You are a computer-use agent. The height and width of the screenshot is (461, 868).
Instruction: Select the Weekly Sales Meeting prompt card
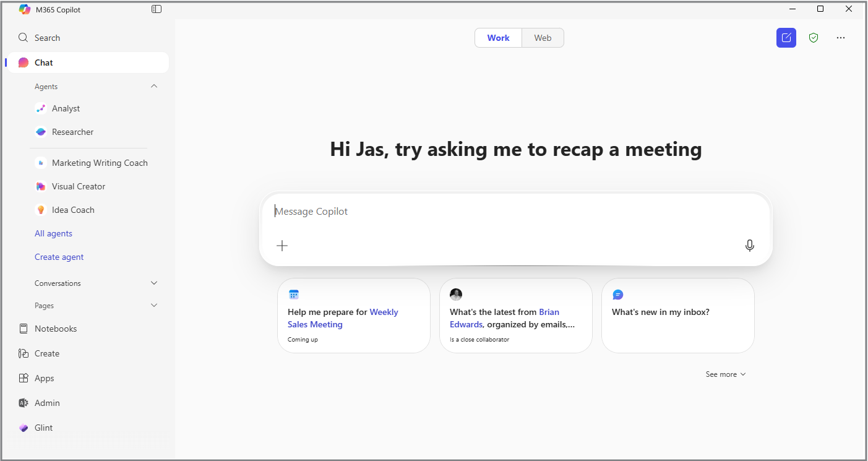tap(354, 316)
